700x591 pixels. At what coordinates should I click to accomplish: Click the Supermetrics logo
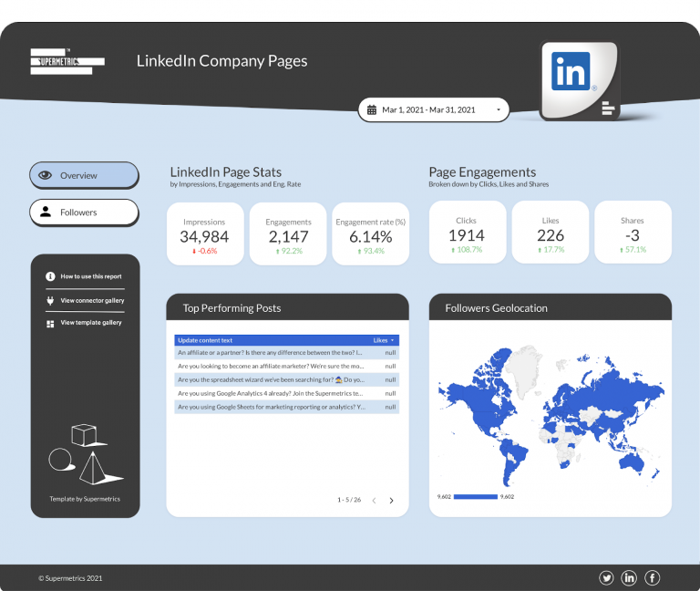67,61
